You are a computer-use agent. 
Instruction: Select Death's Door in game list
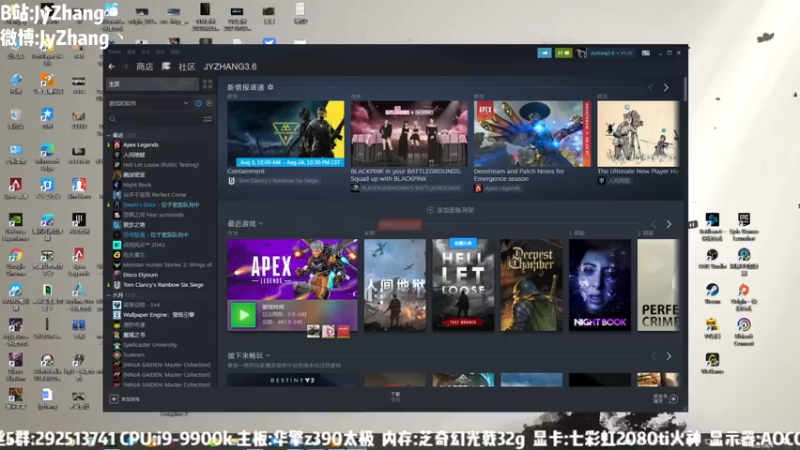click(161, 205)
